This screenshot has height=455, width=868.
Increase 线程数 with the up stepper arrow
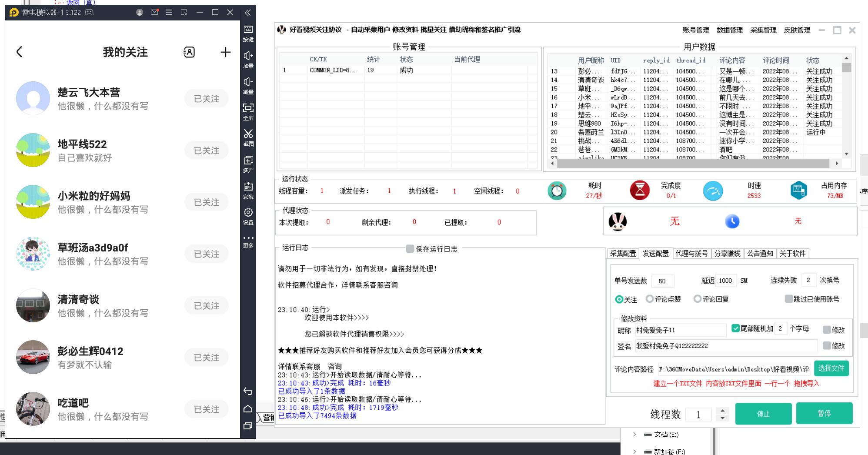coord(722,410)
